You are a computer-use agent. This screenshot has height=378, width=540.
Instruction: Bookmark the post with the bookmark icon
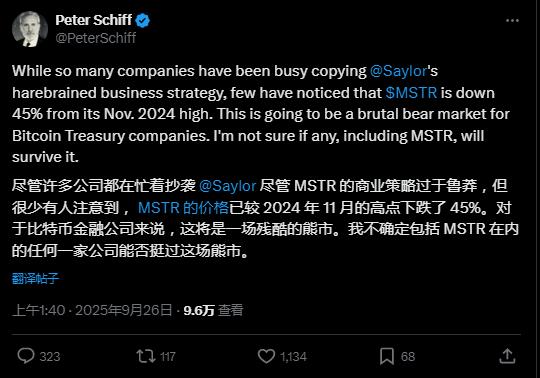pyautogui.click(x=387, y=356)
